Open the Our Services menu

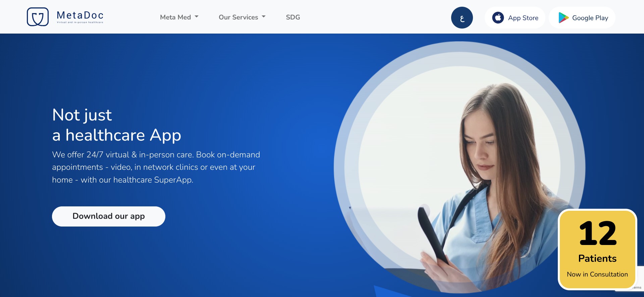tap(238, 17)
